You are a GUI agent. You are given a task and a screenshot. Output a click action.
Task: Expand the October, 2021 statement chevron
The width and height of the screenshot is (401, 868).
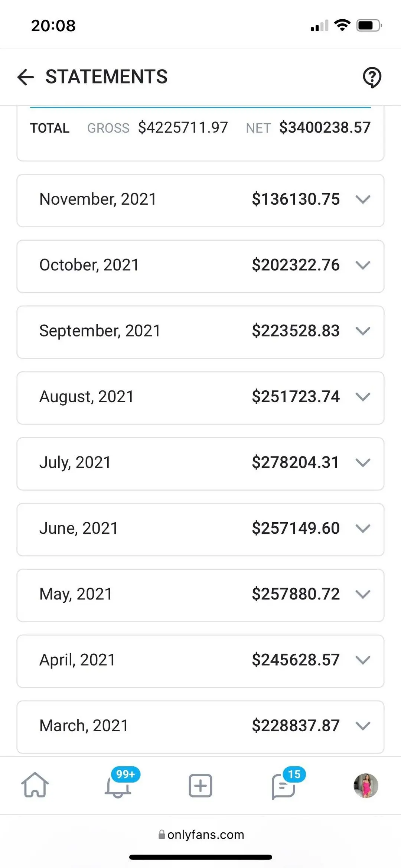[x=363, y=265]
